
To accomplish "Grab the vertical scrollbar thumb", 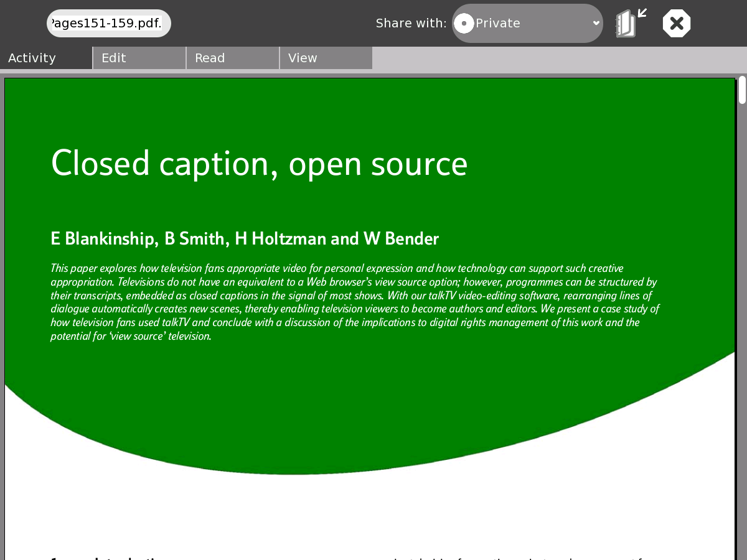I will click(x=742, y=90).
